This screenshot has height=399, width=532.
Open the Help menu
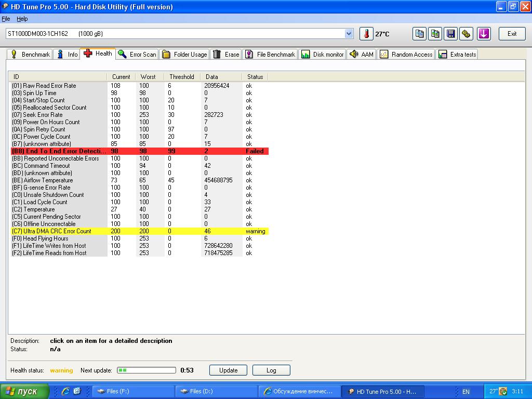[x=22, y=19]
